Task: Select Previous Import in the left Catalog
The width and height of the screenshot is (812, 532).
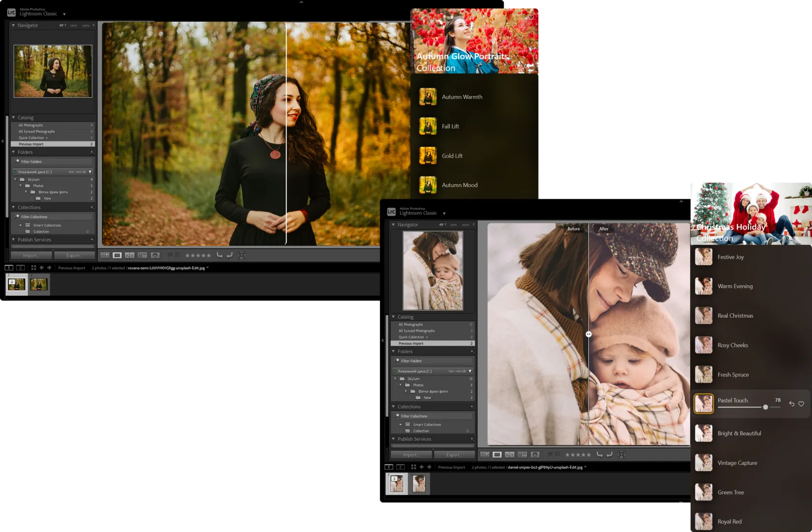Action: (x=31, y=144)
